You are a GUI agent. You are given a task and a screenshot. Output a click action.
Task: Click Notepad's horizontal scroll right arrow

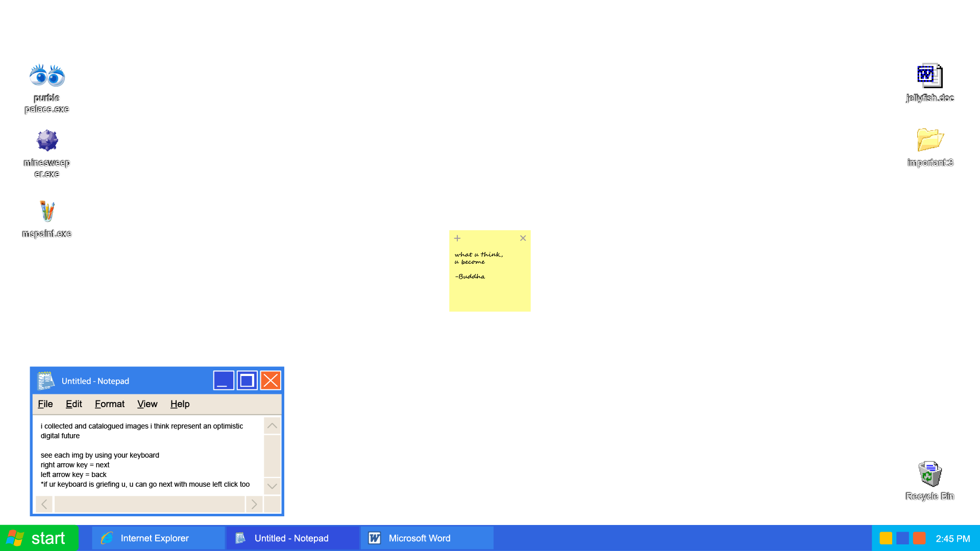tap(254, 504)
